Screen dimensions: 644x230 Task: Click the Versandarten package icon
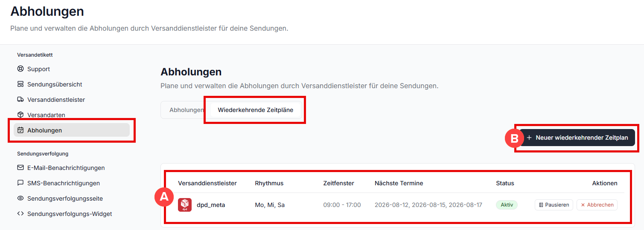point(20,115)
